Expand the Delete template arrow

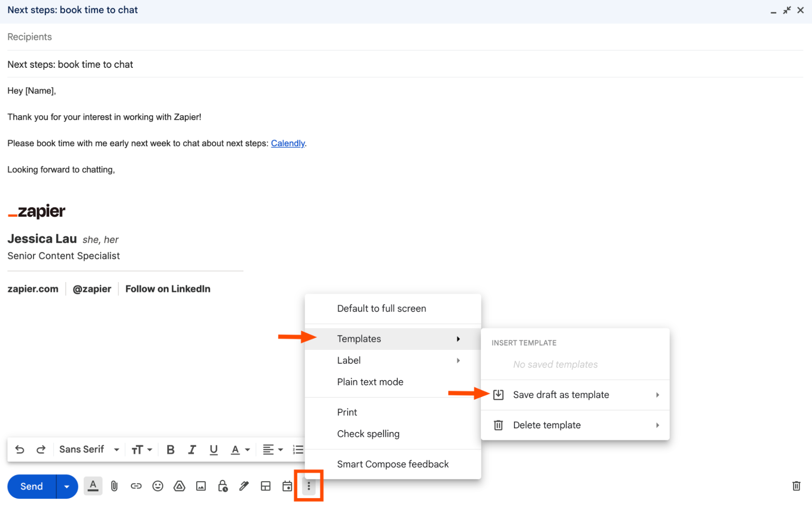pyautogui.click(x=657, y=425)
